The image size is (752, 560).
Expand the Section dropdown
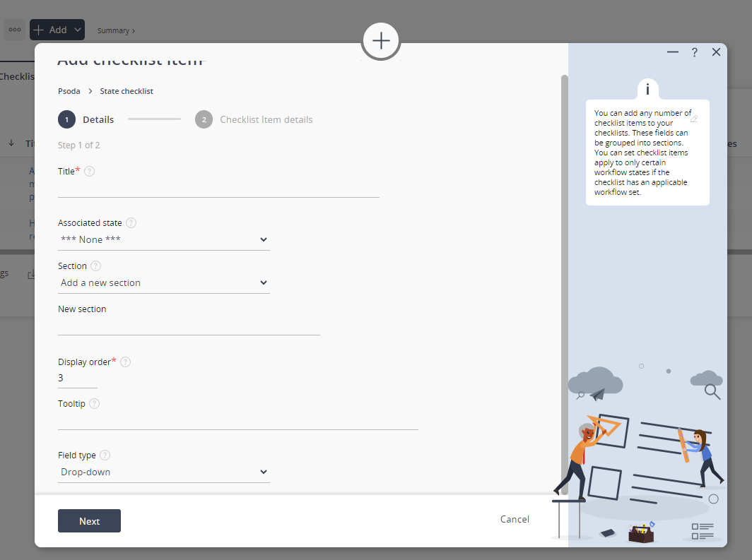(163, 283)
